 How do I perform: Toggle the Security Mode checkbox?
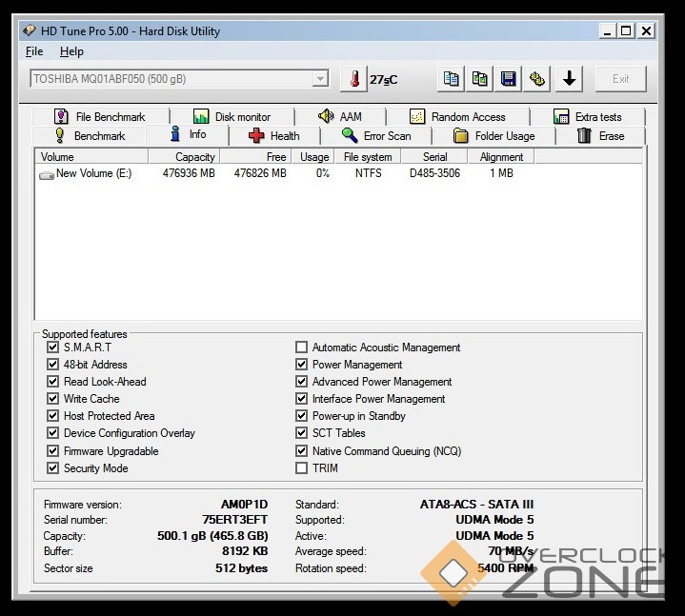click(52, 468)
